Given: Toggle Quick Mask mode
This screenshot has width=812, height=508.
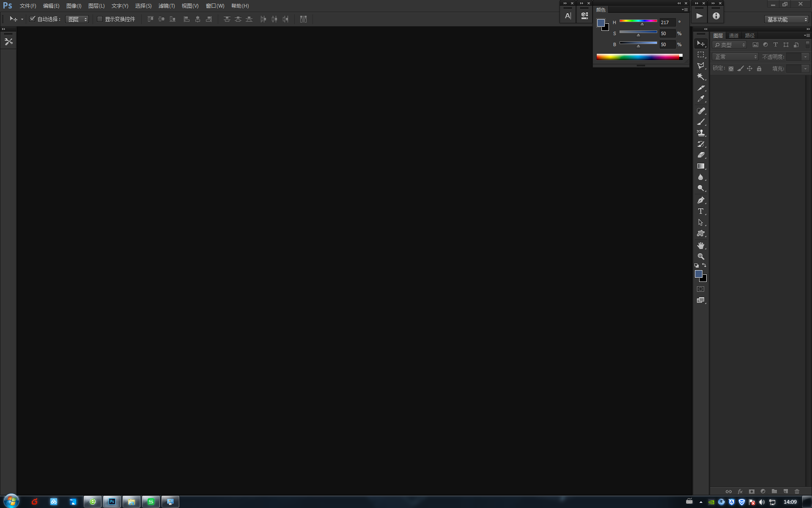Looking at the screenshot, I should point(701,289).
